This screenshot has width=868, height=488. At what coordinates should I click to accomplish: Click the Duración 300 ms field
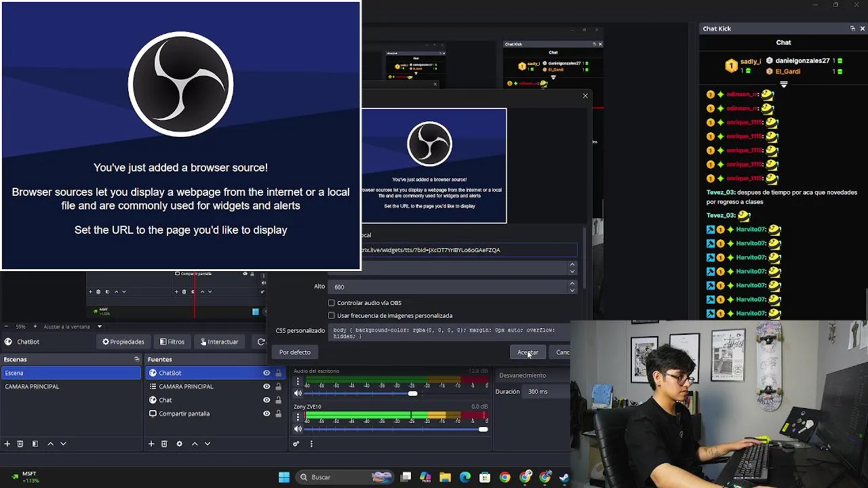(x=547, y=392)
